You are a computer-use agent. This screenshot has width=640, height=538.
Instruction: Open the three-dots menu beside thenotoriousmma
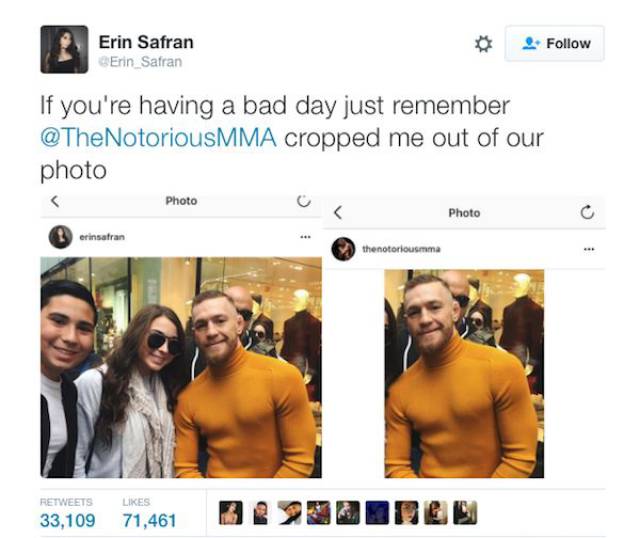(589, 249)
